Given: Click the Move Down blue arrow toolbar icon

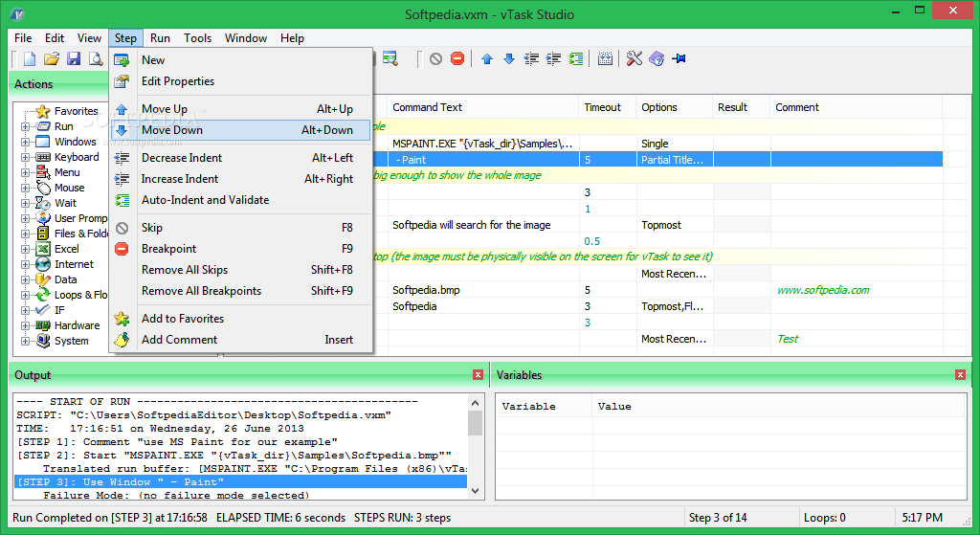Looking at the screenshot, I should [x=509, y=58].
